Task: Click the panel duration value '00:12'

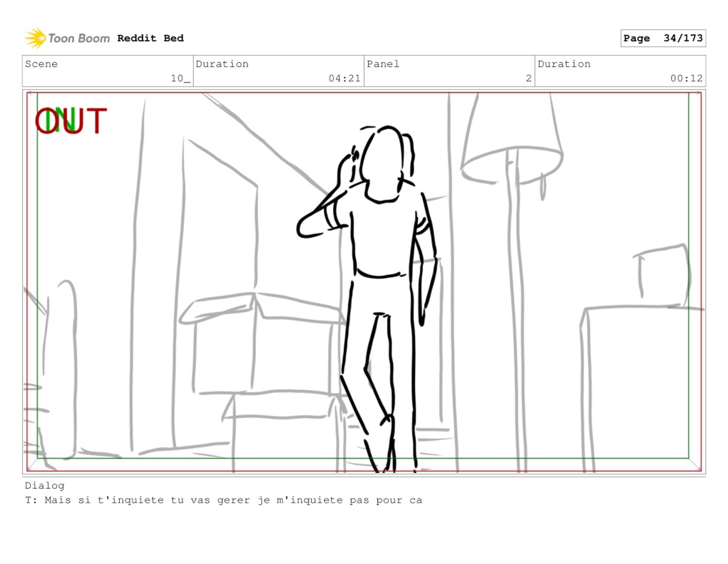Action: [686, 78]
